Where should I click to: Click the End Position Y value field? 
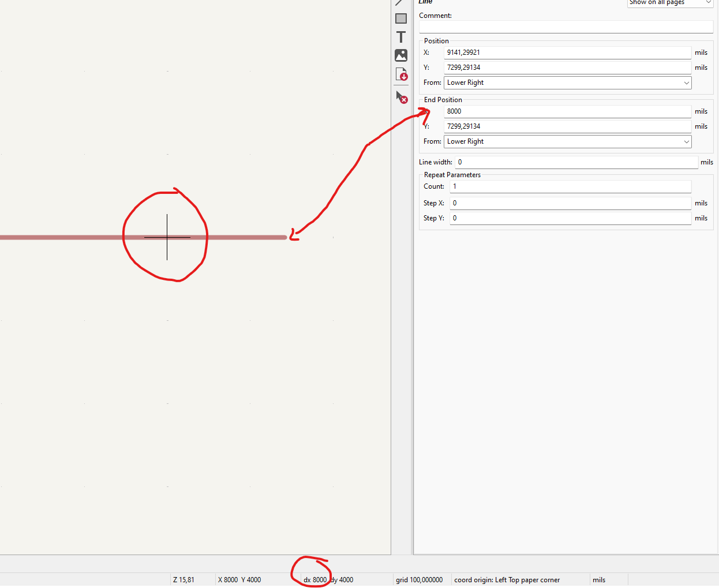(x=567, y=126)
